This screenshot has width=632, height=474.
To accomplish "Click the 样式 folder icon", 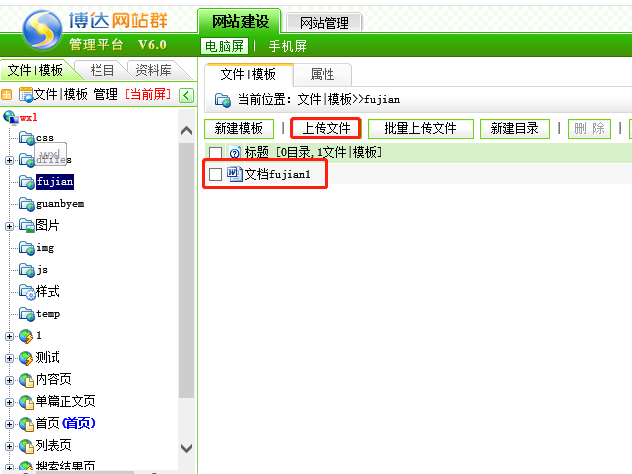I will tap(27, 291).
